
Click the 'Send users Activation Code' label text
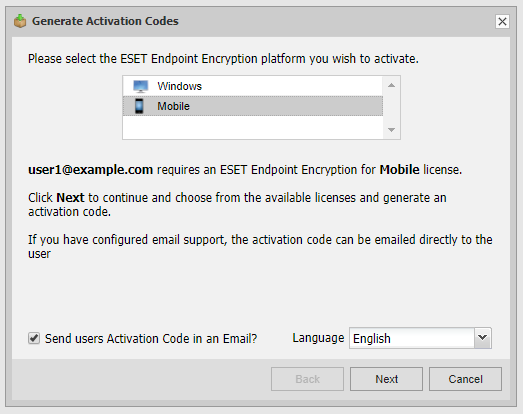coord(151,339)
